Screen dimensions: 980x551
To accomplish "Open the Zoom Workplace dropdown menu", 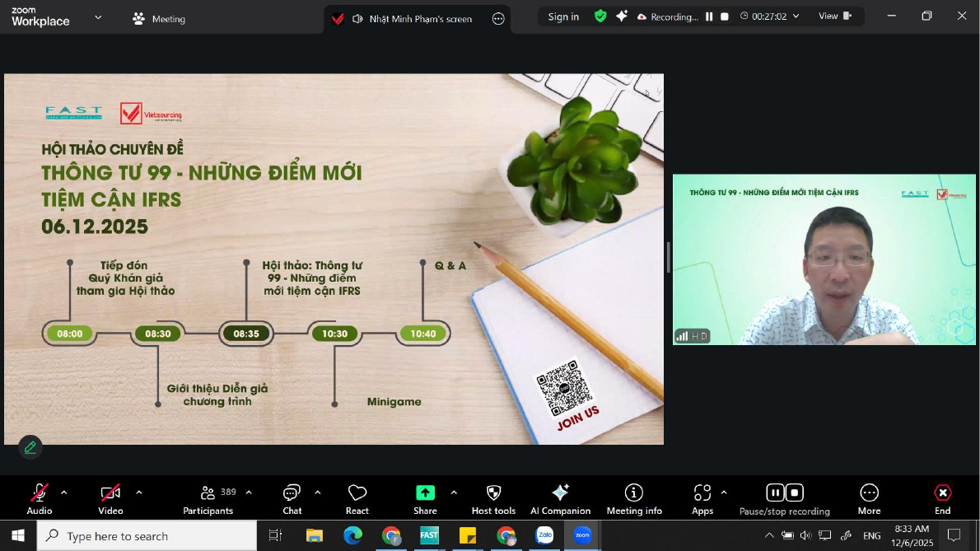I will 98,17.
